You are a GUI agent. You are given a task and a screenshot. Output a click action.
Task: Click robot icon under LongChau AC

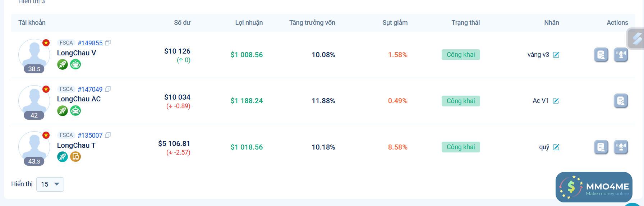(x=75, y=111)
